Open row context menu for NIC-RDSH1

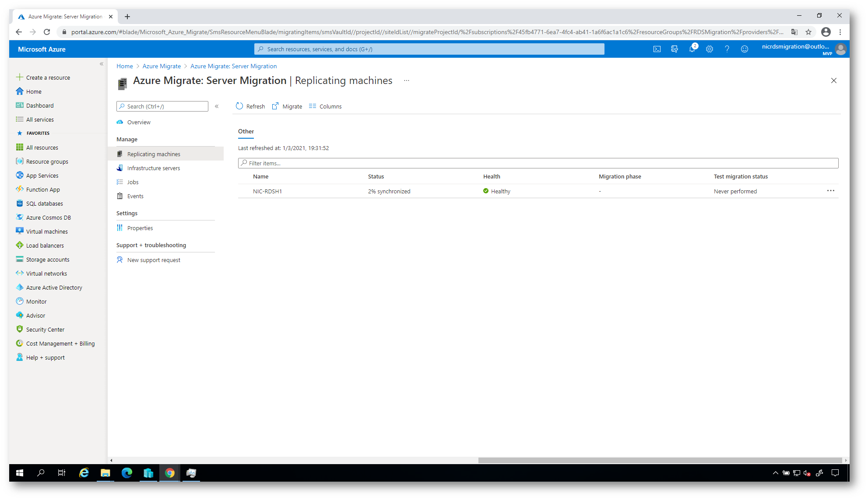(830, 191)
